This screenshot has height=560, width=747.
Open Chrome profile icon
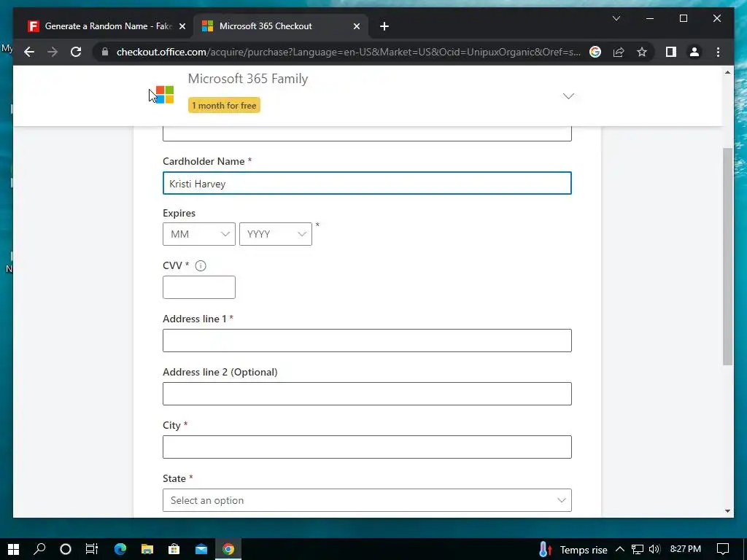[694, 52]
